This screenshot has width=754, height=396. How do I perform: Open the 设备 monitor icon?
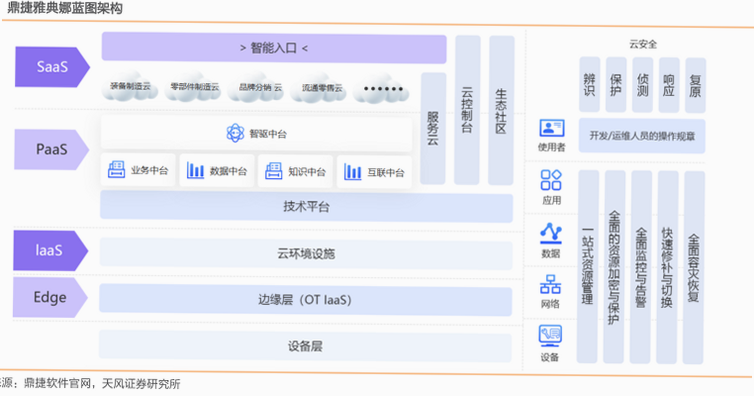550,336
